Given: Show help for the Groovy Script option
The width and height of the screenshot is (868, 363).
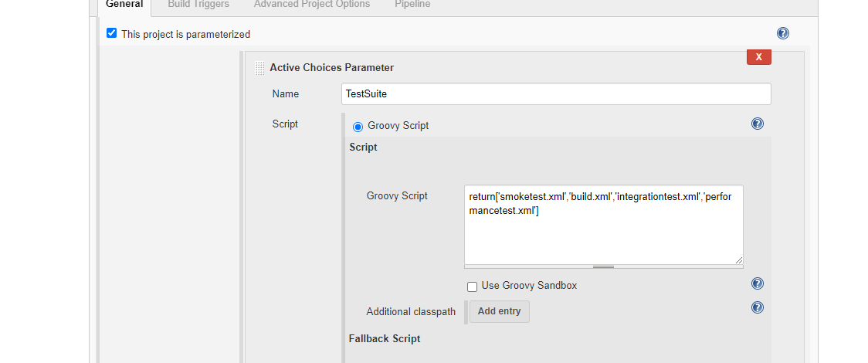Looking at the screenshot, I should [x=757, y=124].
